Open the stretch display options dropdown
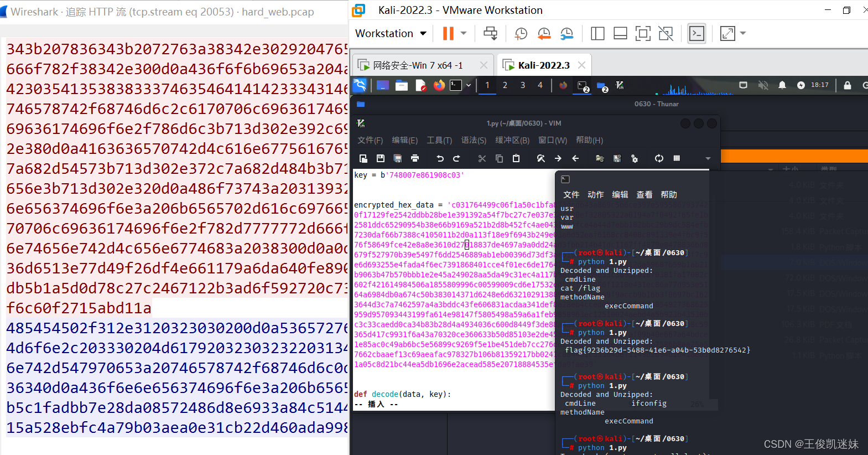 coord(743,34)
